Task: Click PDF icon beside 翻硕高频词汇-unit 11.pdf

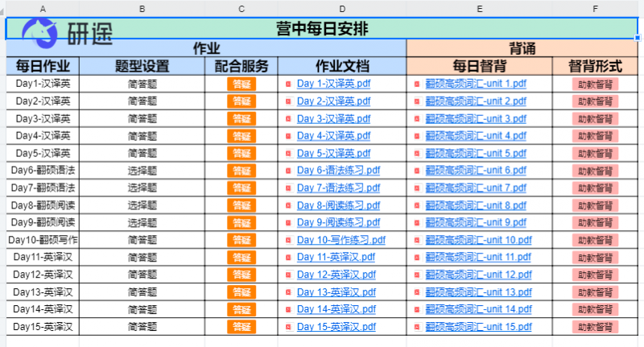Action: (x=417, y=258)
